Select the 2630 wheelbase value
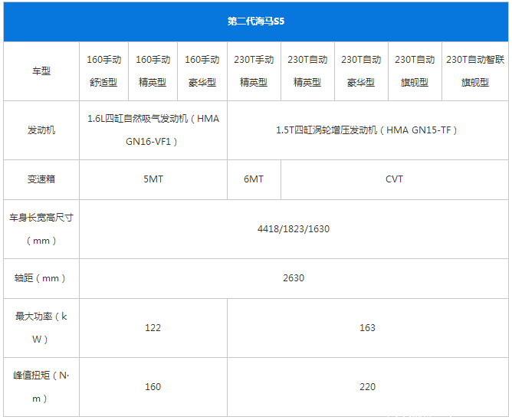The width and height of the screenshot is (512, 420). pyautogui.click(x=294, y=278)
